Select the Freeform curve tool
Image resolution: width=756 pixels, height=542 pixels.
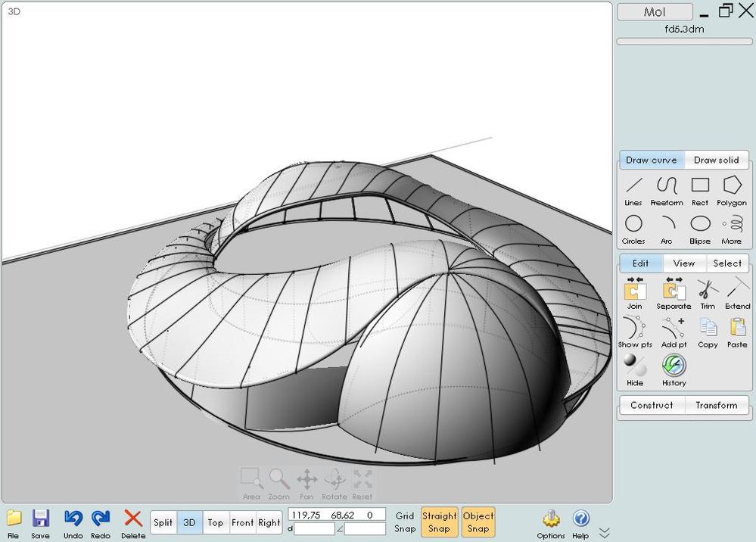pyautogui.click(x=666, y=185)
